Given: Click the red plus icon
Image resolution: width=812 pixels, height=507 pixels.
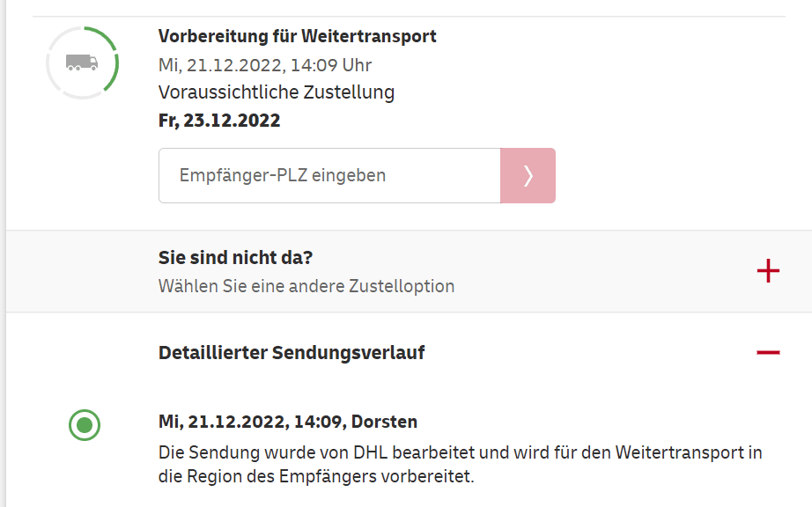Looking at the screenshot, I should pos(768,271).
